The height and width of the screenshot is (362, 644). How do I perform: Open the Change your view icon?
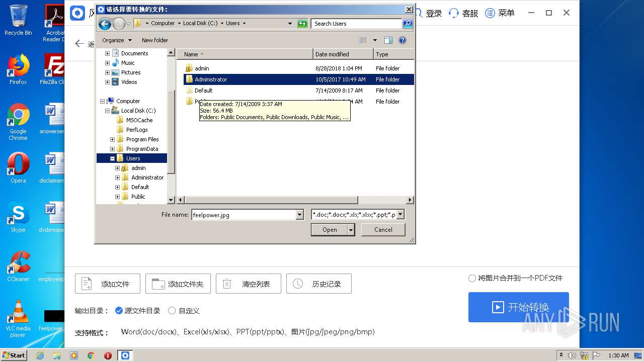[363, 40]
